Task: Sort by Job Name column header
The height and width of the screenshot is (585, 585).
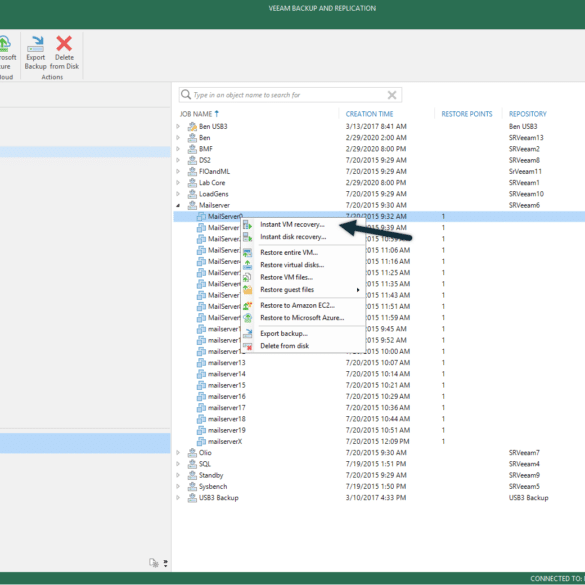Action: (196, 114)
